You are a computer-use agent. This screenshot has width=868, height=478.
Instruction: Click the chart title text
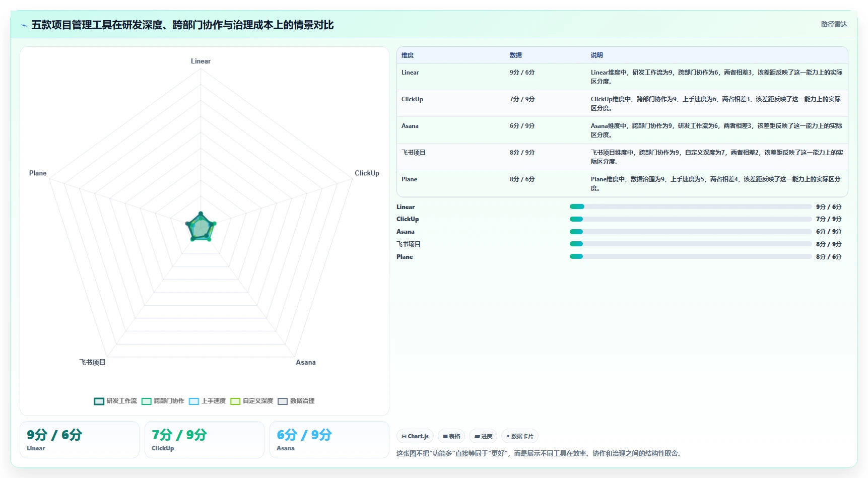pos(182,25)
